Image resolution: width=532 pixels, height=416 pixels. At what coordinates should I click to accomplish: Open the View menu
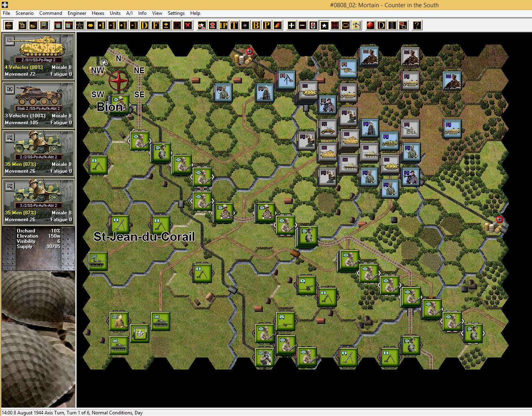coord(157,13)
